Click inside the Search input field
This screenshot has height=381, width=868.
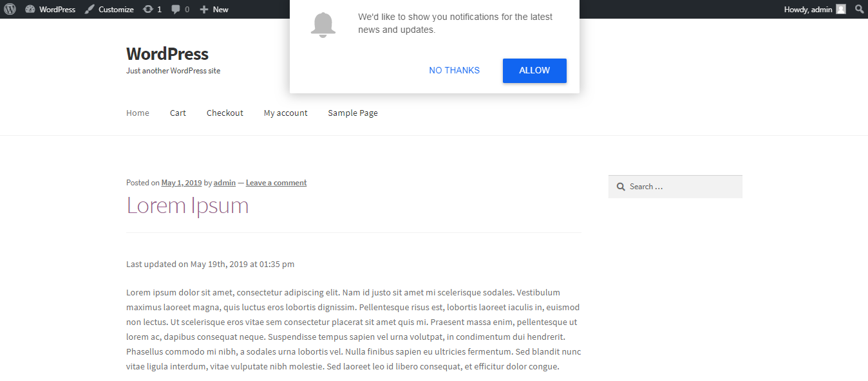coord(676,186)
